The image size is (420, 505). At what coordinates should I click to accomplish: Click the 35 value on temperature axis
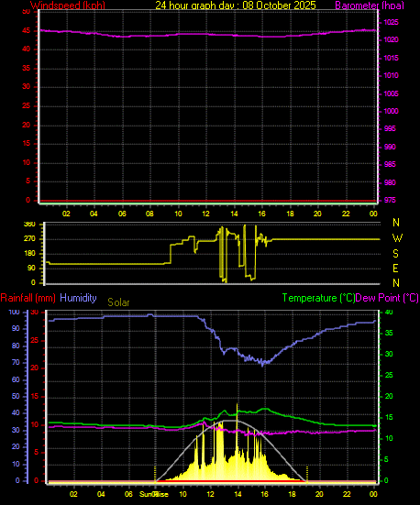389,333
